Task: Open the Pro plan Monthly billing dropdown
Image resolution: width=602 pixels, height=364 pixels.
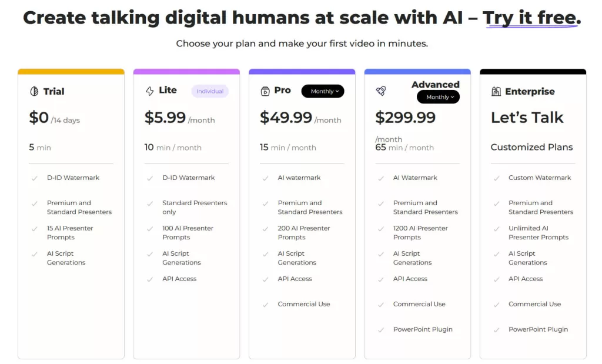Action: click(x=323, y=91)
